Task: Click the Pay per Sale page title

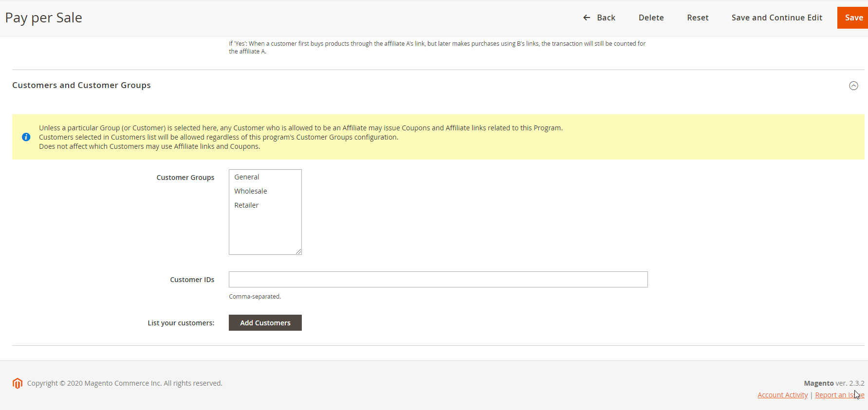Action: 44,18
